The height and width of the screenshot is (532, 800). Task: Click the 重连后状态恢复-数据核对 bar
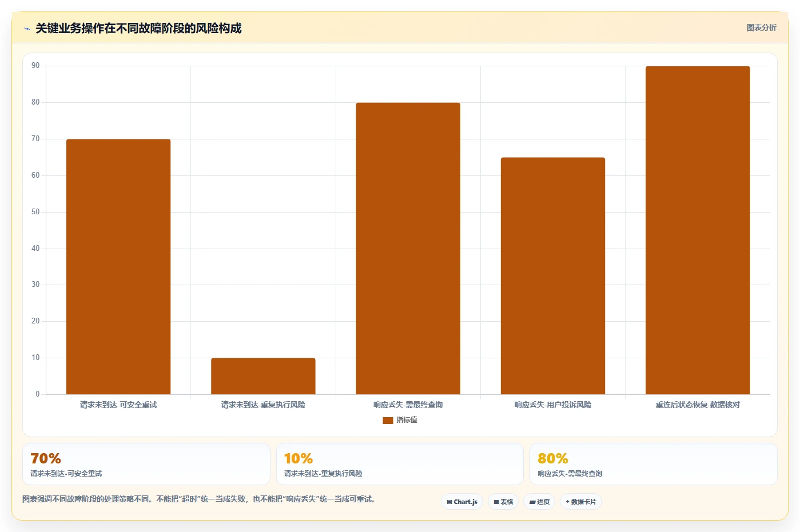coord(698,230)
